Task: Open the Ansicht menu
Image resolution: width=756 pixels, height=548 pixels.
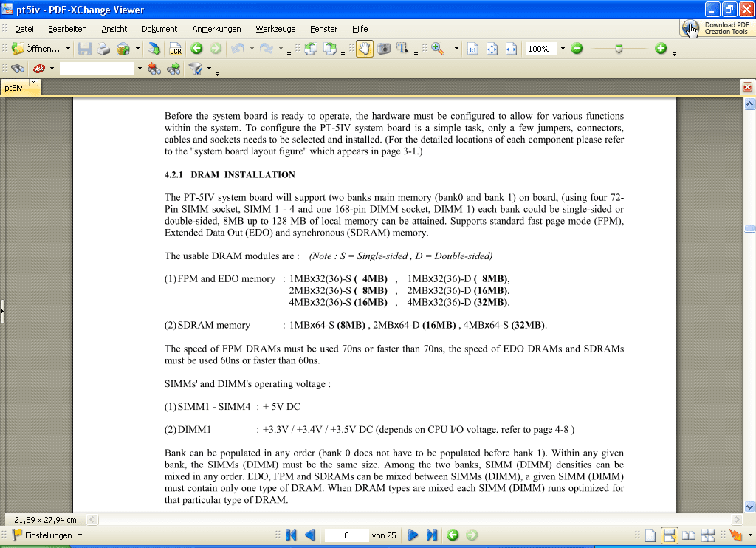Action: tap(114, 29)
